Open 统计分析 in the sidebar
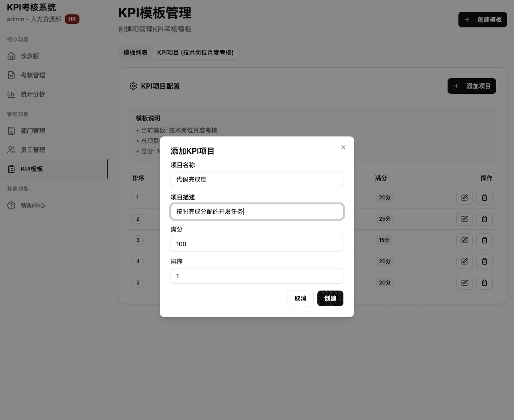 (x=54, y=94)
